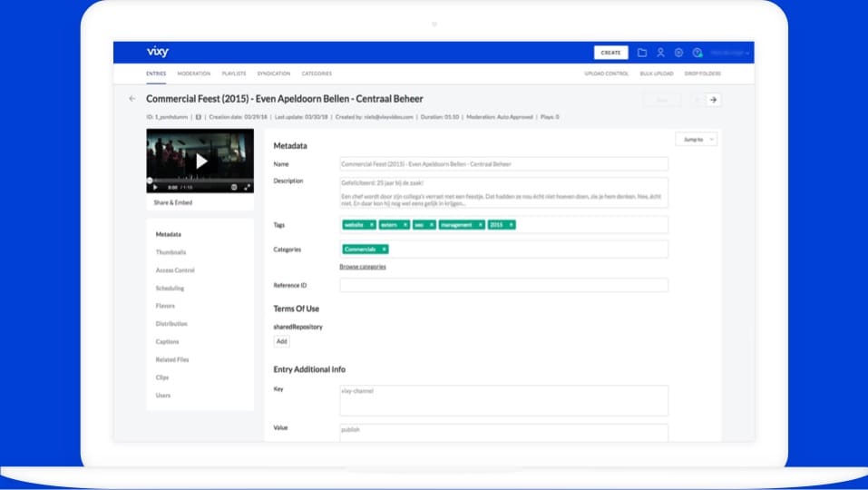868x490 pixels.
Task: Switch to the Playlists tab
Action: tap(234, 73)
